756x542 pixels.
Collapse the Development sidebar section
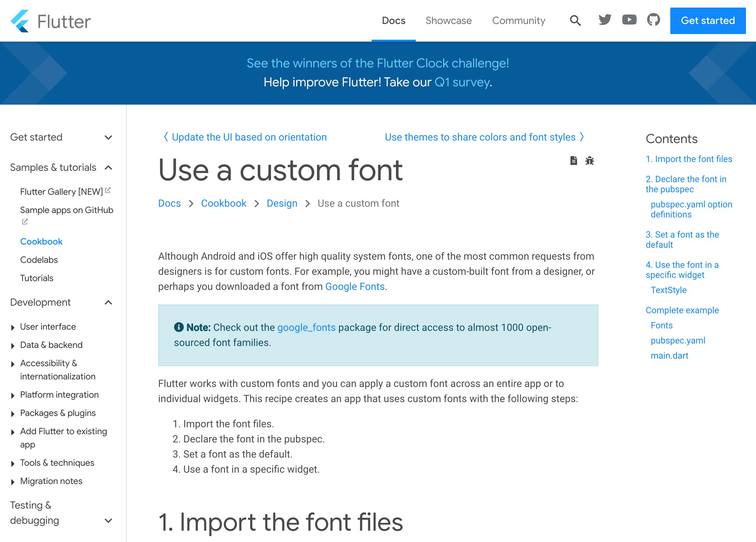coord(108,303)
